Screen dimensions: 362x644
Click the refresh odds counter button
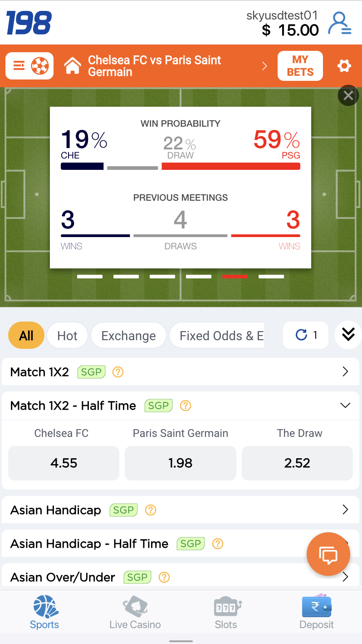coord(306,336)
